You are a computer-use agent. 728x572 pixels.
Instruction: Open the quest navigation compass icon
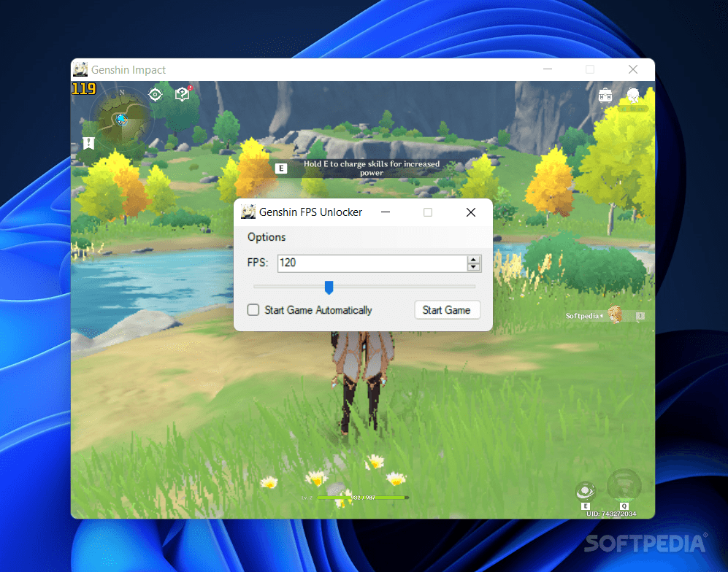(x=155, y=95)
